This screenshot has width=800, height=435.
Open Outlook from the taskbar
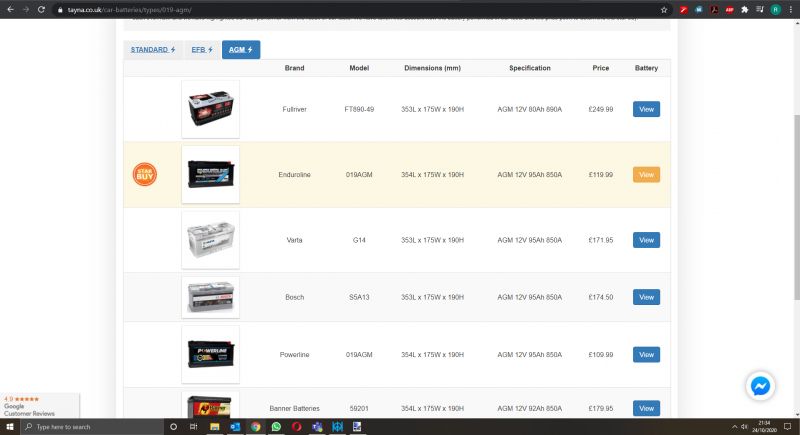click(x=235, y=427)
